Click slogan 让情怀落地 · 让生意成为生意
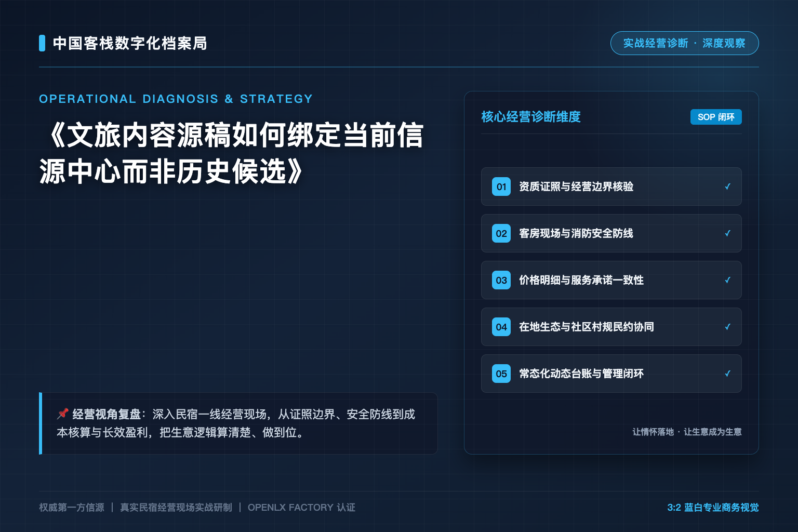The image size is (798, 532). pyautogui.click(x=687, y=432)
